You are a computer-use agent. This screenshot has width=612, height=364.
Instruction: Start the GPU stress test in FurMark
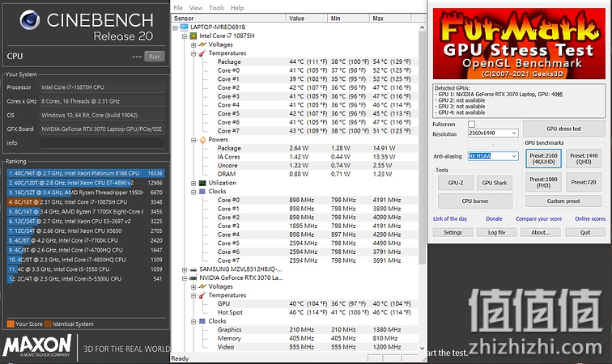564,129
